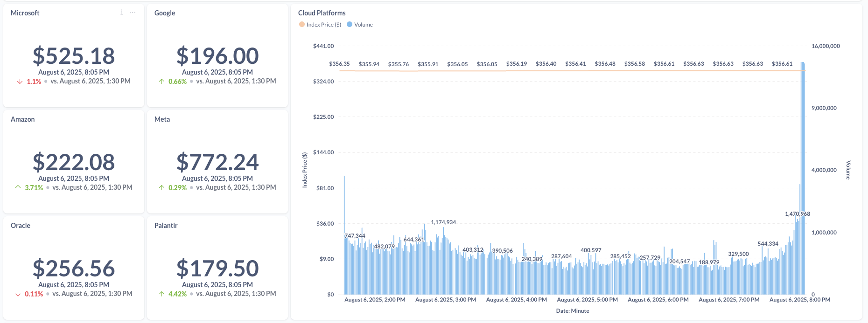Click the Palantir price $179.50
Viewport: 868px width, 323px height.
(x=217, y=268)
